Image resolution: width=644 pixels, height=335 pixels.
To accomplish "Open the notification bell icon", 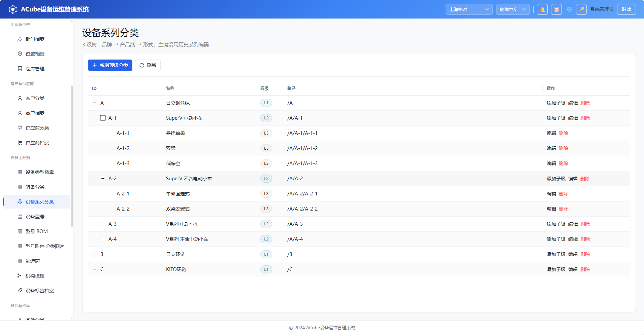I will [542, 9].
